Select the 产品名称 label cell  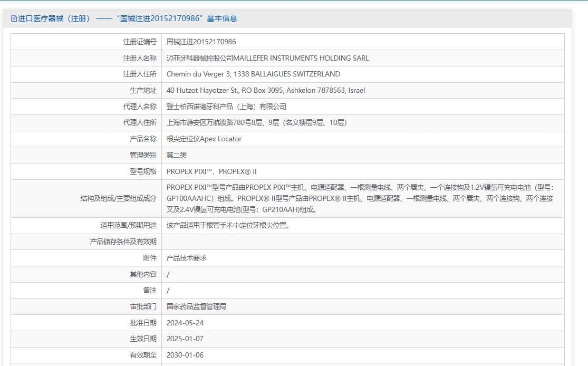coord(86,139)
